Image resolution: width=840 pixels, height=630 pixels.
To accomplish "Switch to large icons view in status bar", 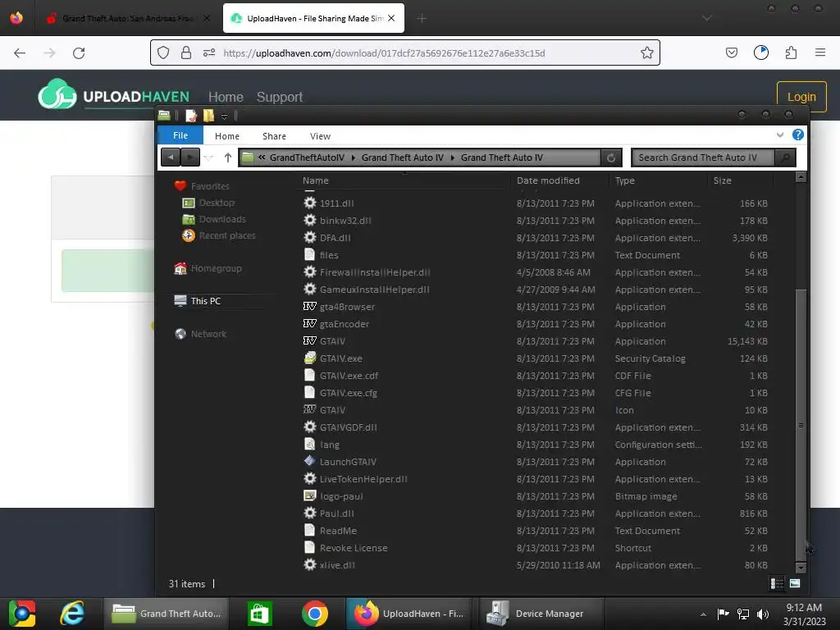I will (795, 583).
